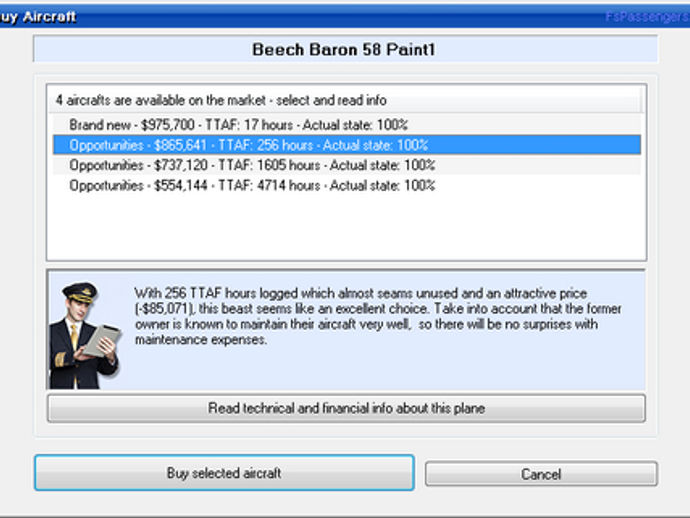Click the list header about 4 aircrafts available
The width and height of the screenshot is (690, 518).
[x=345, y=100]
